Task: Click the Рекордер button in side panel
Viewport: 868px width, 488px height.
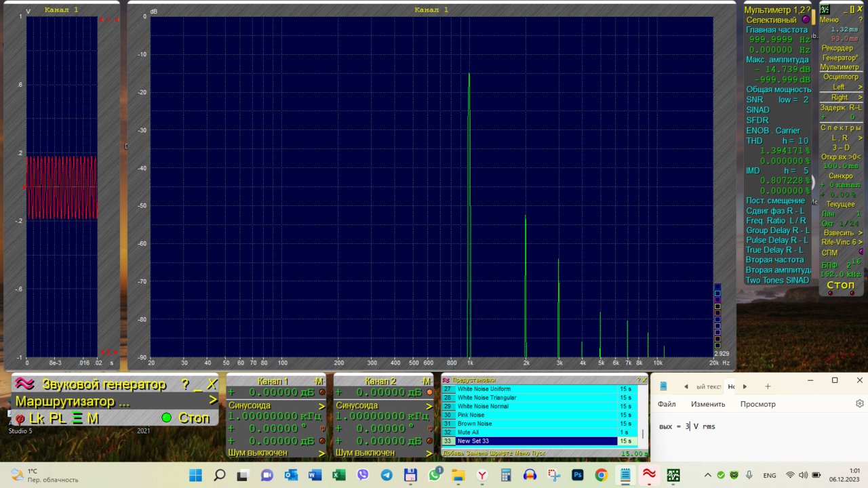Action: click(837, 48)
